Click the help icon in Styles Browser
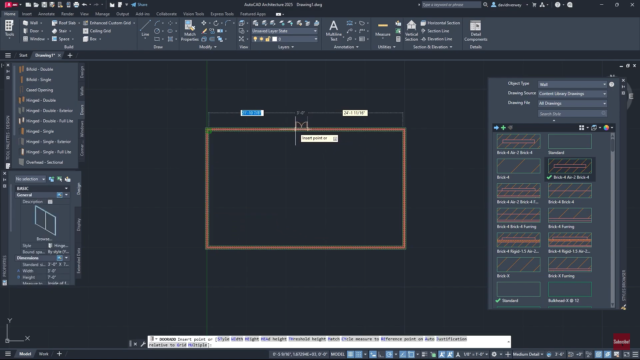The width and height of the screenshot is (640, 360). 611,84
